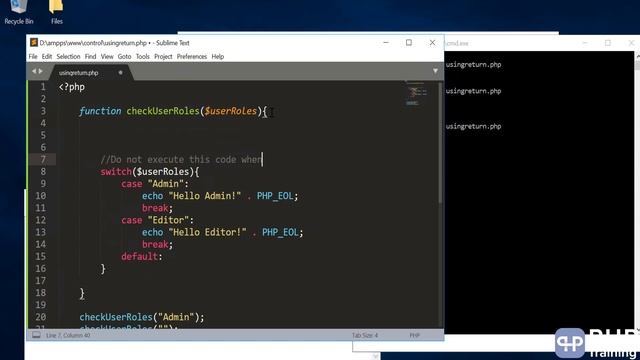
Task: Open the Files folder on desktop
Action: coord(56,12)
